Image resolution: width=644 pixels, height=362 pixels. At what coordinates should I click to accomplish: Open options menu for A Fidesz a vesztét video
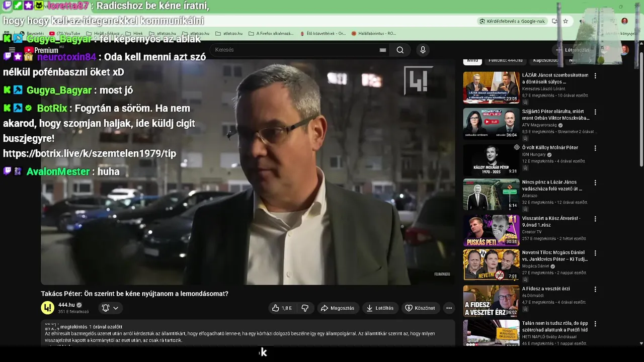595,290
